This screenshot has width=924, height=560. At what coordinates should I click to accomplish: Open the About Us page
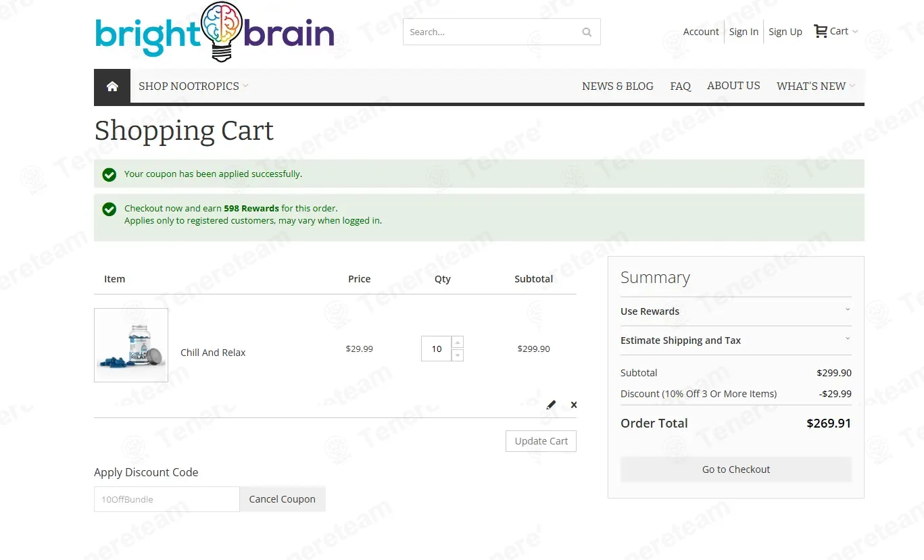(x=733, y=86)
